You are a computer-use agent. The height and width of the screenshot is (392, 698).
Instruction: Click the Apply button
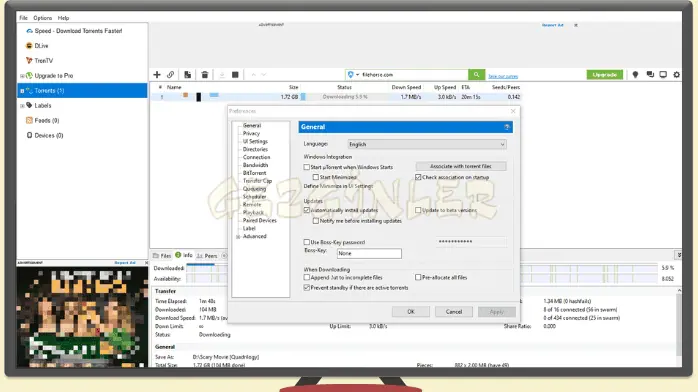pyautogui.click(x=497, y=312)
